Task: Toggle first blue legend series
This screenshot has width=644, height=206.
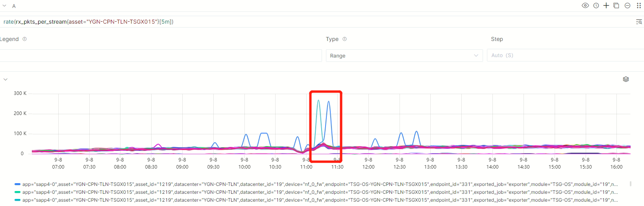Action: pyautogui.click(x=315, y=184)
